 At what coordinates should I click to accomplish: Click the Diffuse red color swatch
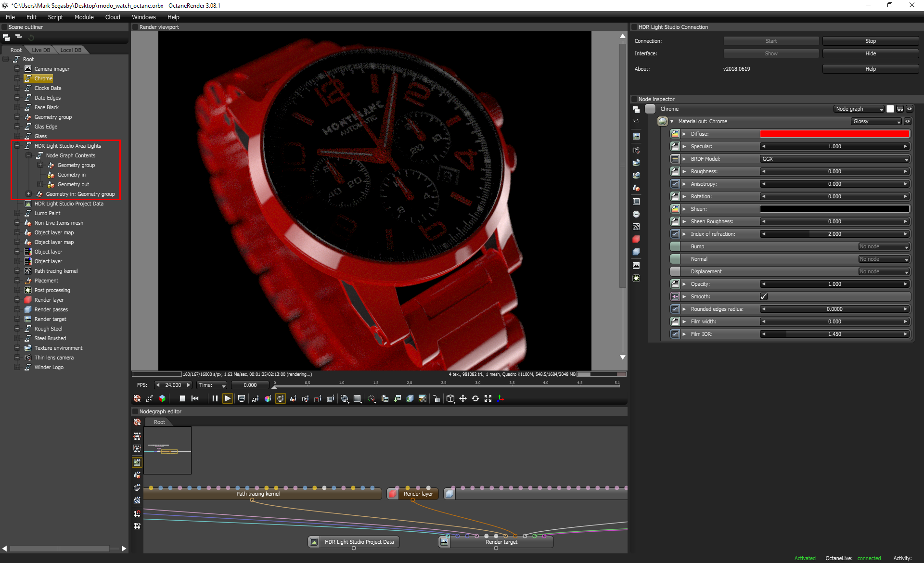coord(834,133)
